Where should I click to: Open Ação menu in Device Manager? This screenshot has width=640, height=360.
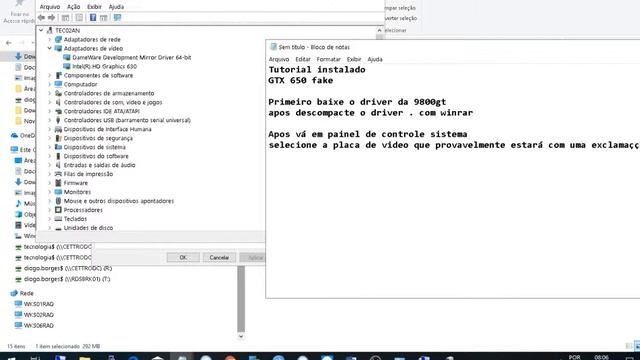click(x=73, y=7)
